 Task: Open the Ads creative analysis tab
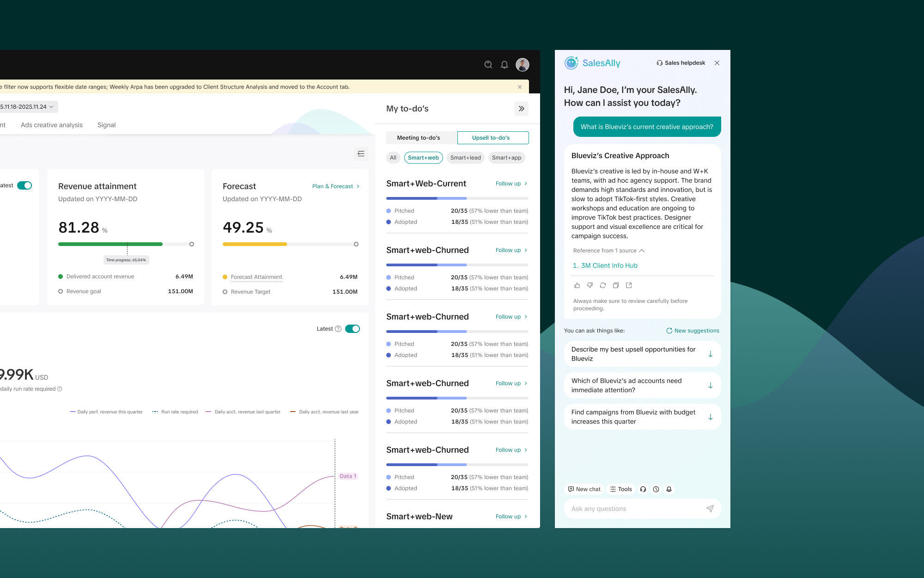(52, 125)
